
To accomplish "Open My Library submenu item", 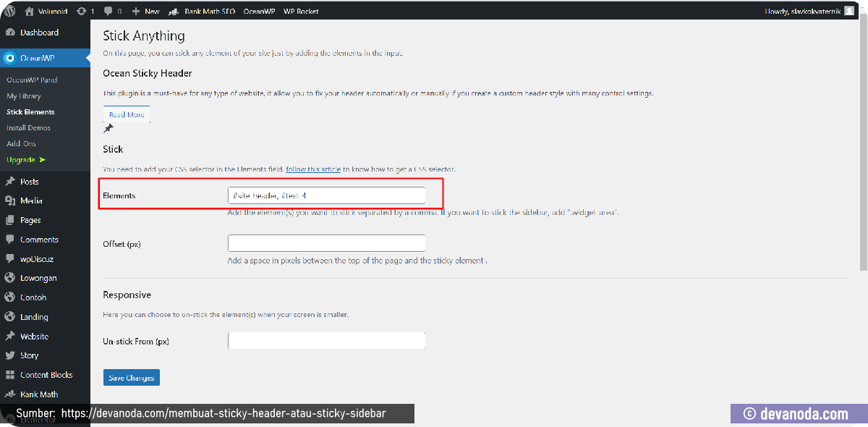I will tap(24, 96).
